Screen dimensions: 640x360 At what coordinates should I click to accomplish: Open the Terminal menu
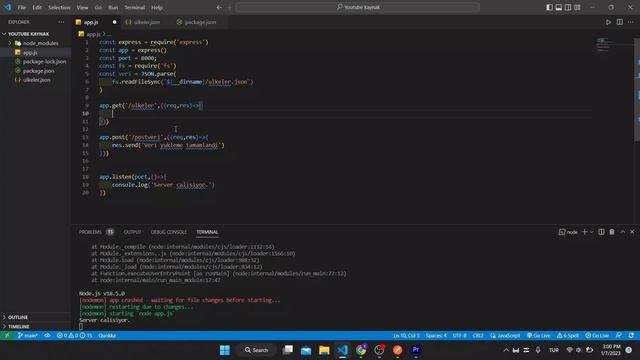pos(135,7)
